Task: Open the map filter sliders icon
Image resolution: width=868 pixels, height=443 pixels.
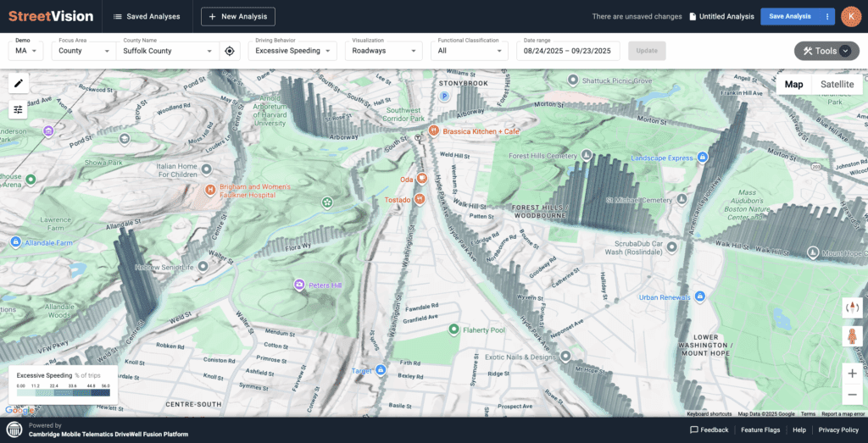Action: click(18, 109)
